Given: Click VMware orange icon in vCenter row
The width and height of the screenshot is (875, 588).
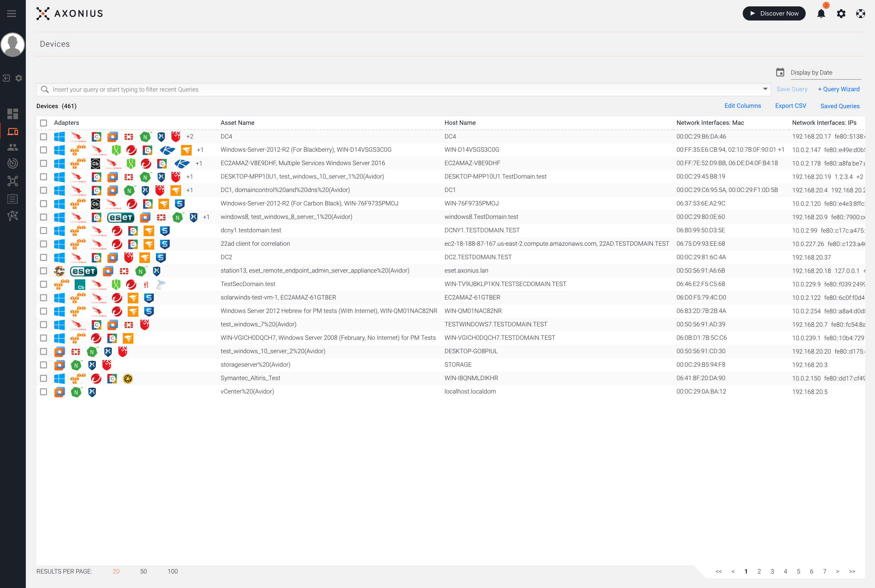Looking at the screenshot, I should click(59, 392).
